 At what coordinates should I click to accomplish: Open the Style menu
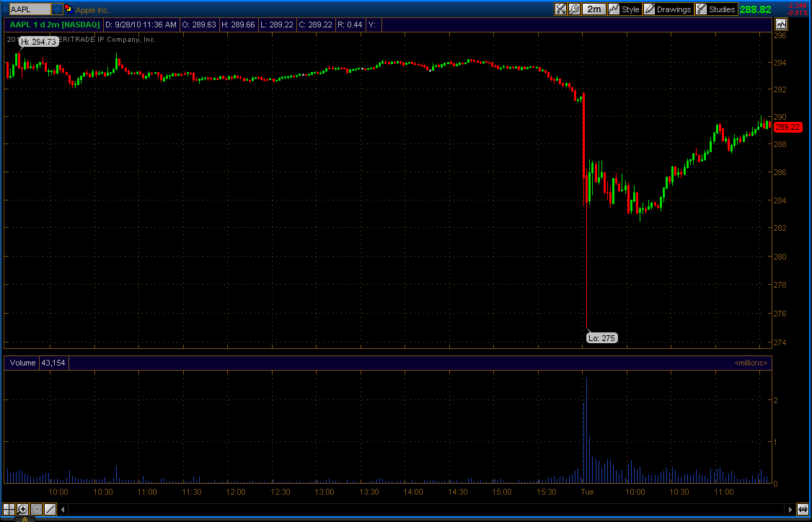coord(624,9)
